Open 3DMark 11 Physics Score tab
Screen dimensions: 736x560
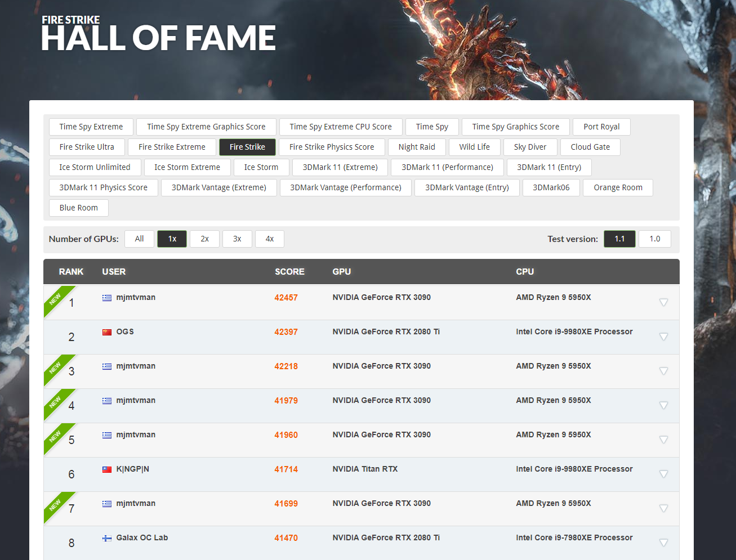(x=104, y=187)
